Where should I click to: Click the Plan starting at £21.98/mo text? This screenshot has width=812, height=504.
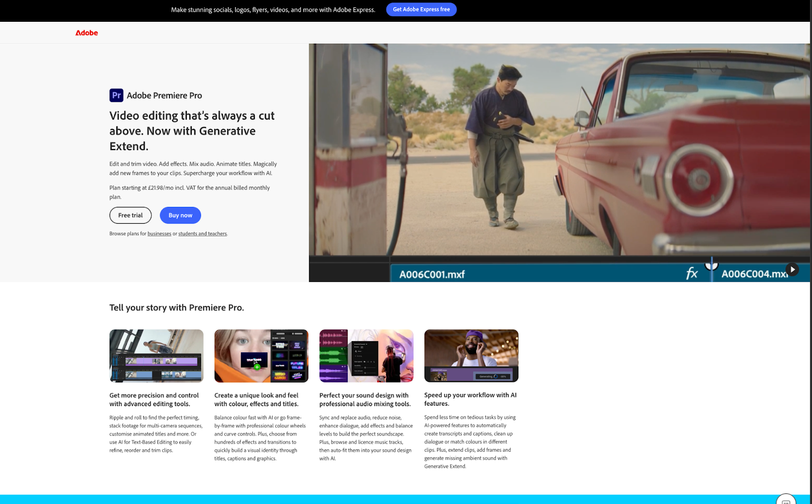pyautogui.click(x=190, y=192)
